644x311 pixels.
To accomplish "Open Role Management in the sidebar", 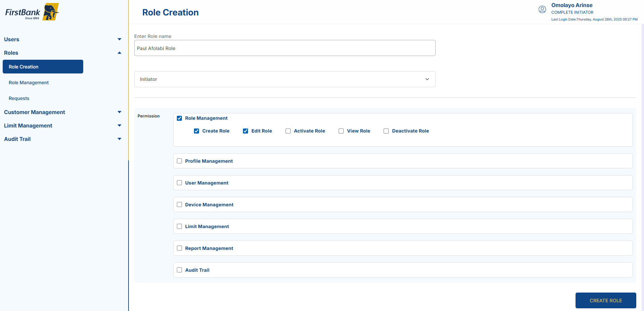I will click(29, 83).
